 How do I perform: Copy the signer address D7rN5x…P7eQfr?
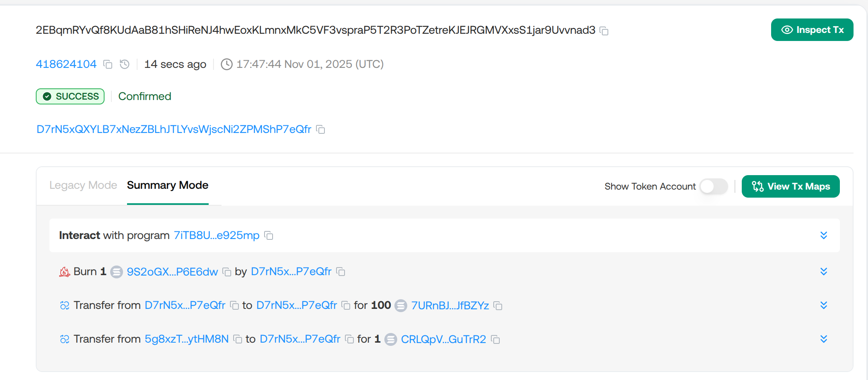click(x=320, y=129)
